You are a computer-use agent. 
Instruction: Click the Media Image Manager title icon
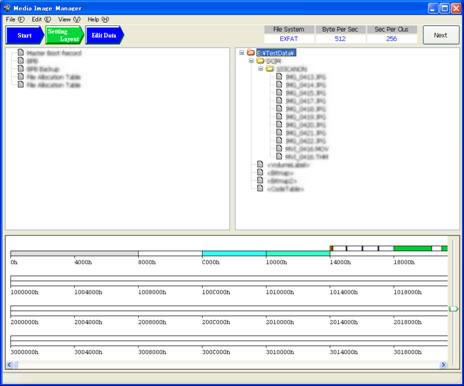pos(6,8)
